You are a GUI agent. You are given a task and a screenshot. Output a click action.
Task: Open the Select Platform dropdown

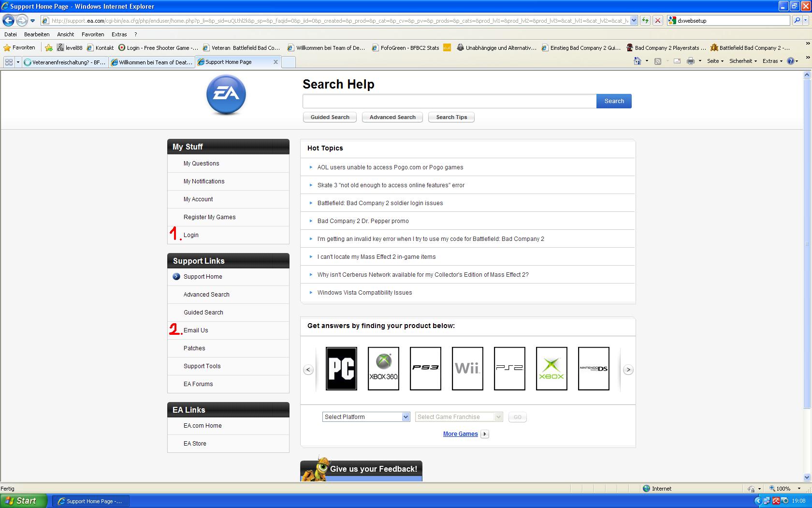click(366, 417)
